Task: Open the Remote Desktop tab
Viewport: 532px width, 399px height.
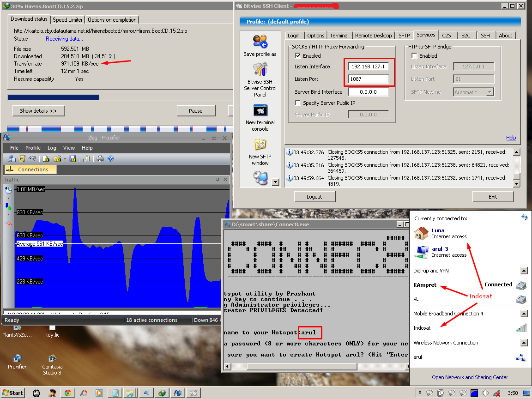Action: coord(373,36)
